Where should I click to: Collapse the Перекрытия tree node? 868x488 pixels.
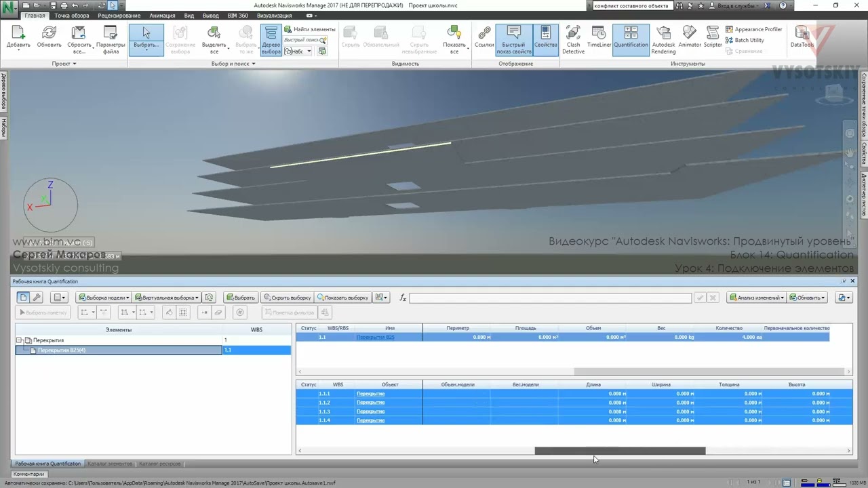[x=20, y=340]
